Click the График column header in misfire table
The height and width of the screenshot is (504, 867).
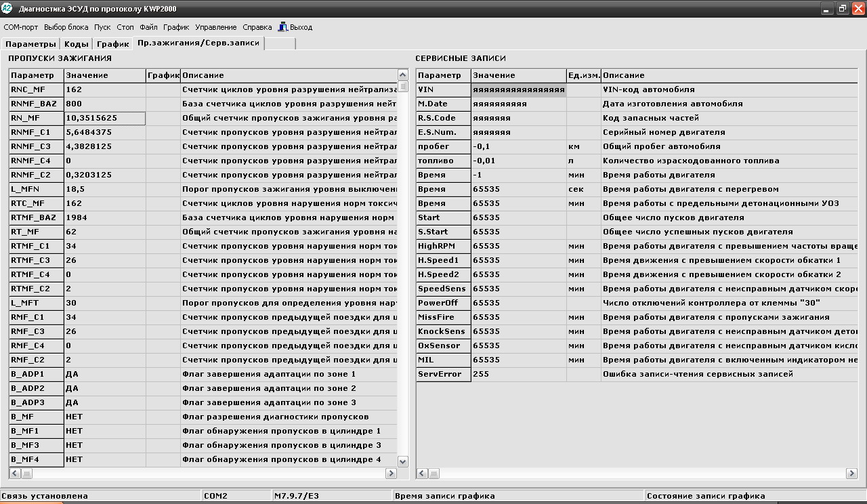[163, 75]
